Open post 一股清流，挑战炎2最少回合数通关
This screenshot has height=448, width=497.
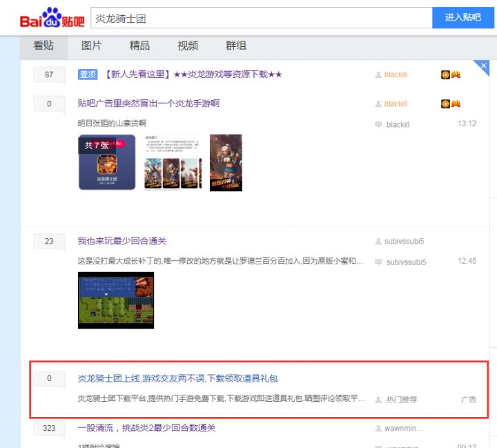147,428
